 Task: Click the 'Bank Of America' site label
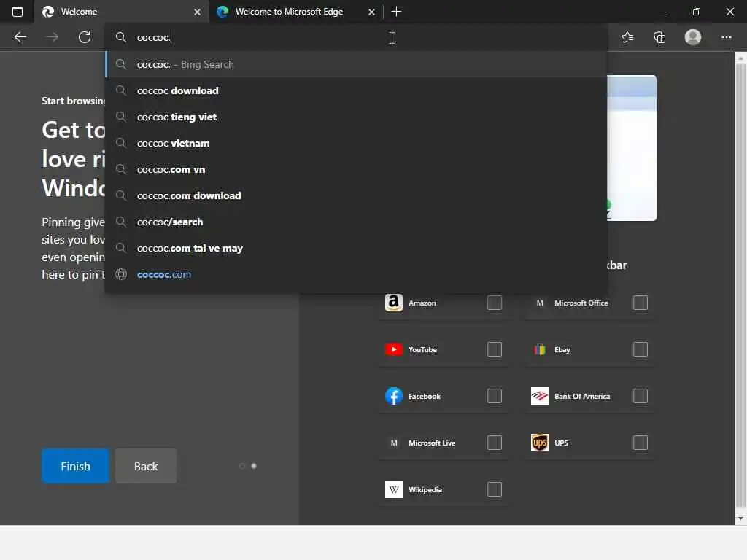pos(582,396)
